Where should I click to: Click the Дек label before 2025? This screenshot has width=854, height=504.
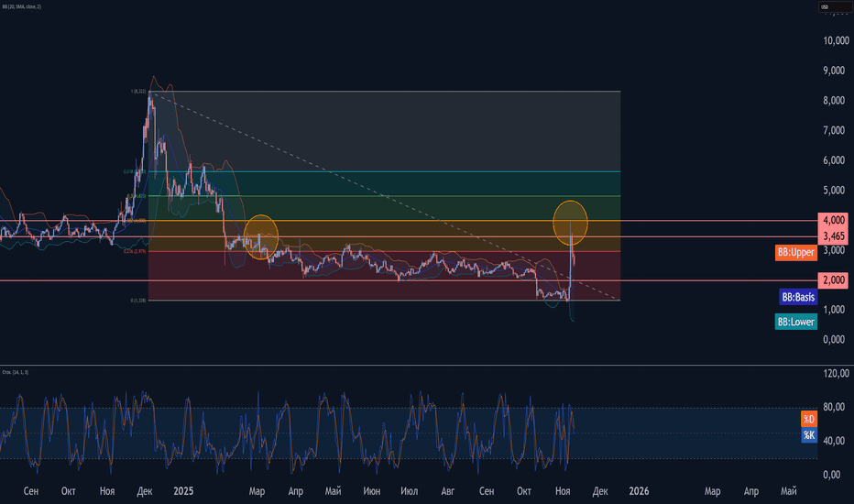[145, 491]
